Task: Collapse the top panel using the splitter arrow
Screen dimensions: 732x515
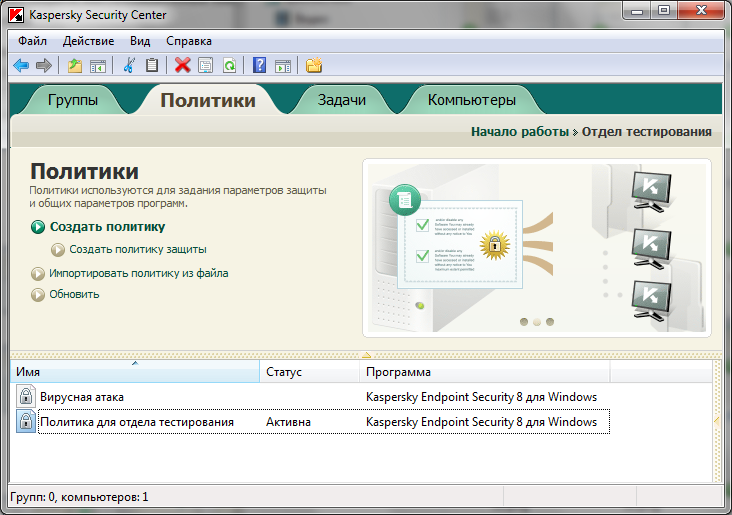Action: (x=366, y=355)
